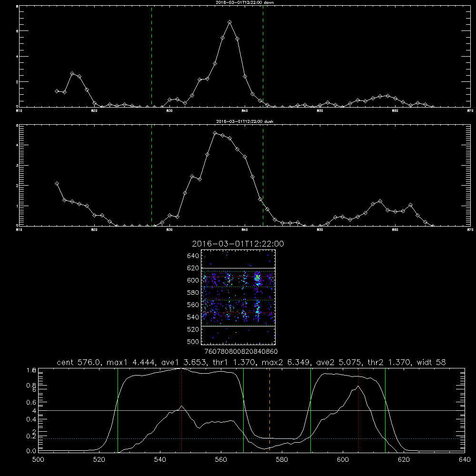Screen dimensions: 476x476
Task: Click the leftmost solid green line in the bottom plot
Action: click(x=118, y=410)
